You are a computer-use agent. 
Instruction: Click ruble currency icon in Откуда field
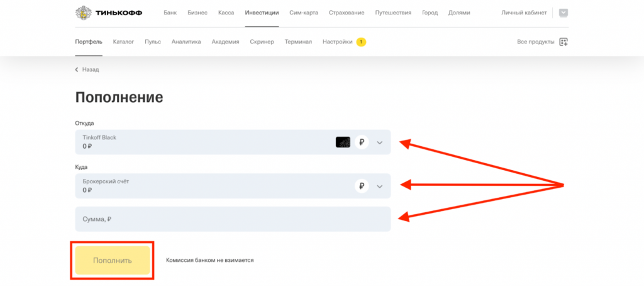tap(362, 142)
